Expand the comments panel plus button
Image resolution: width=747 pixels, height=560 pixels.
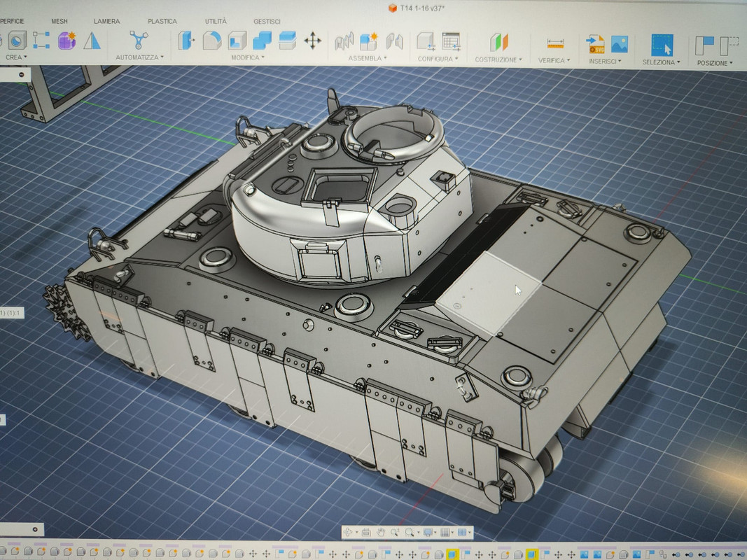point(35,529)
